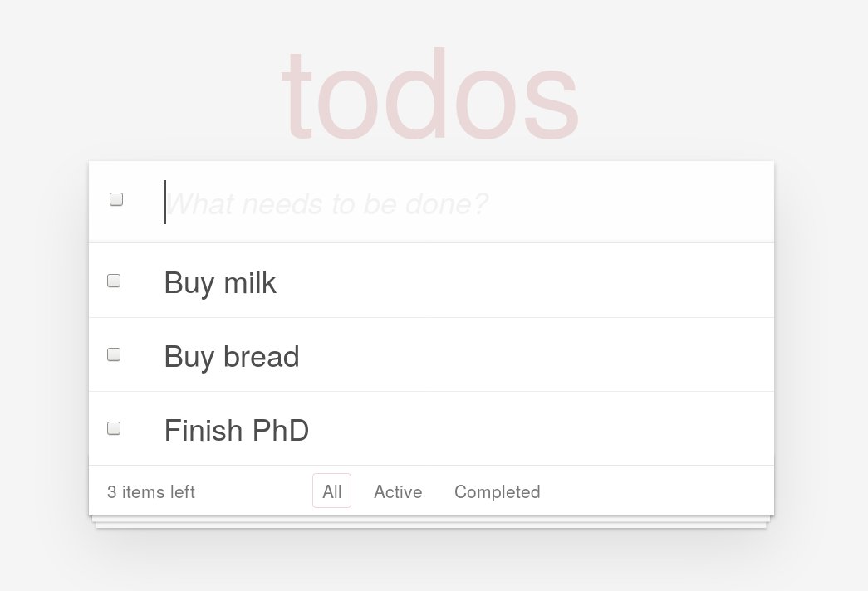
Task: Click the text cursor in new-todo box
Action: [x=164, y=202]
